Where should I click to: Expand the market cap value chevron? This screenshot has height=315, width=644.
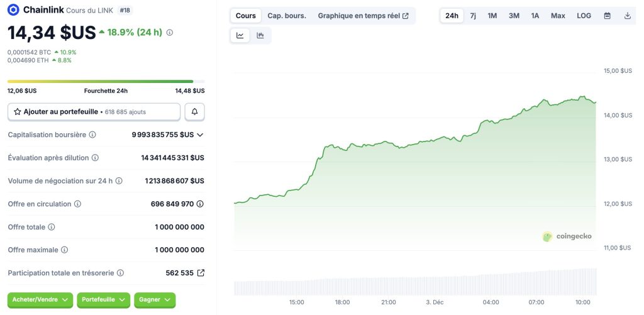(x=200, y=135)
